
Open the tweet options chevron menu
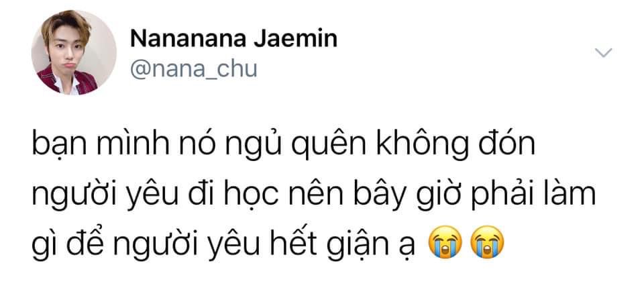603,52
